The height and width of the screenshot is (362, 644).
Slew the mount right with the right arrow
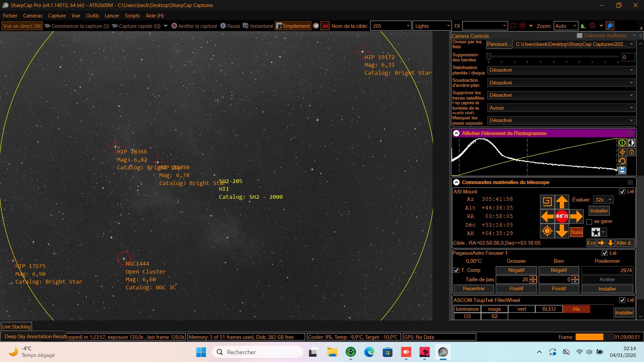point(576,217)
